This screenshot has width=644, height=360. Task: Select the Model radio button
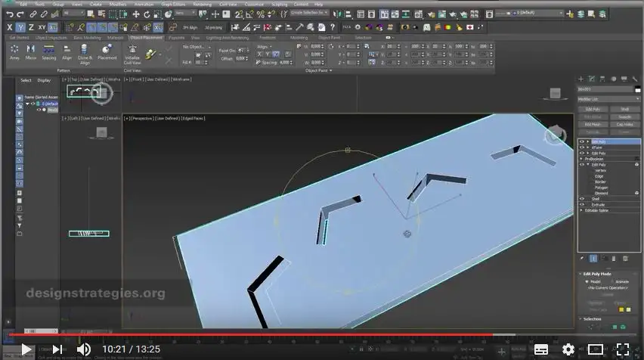[587, 281]
